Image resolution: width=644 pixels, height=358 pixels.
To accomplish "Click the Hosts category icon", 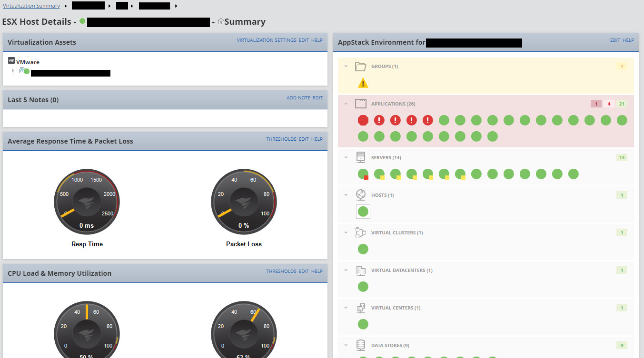I will pos(361,195).
